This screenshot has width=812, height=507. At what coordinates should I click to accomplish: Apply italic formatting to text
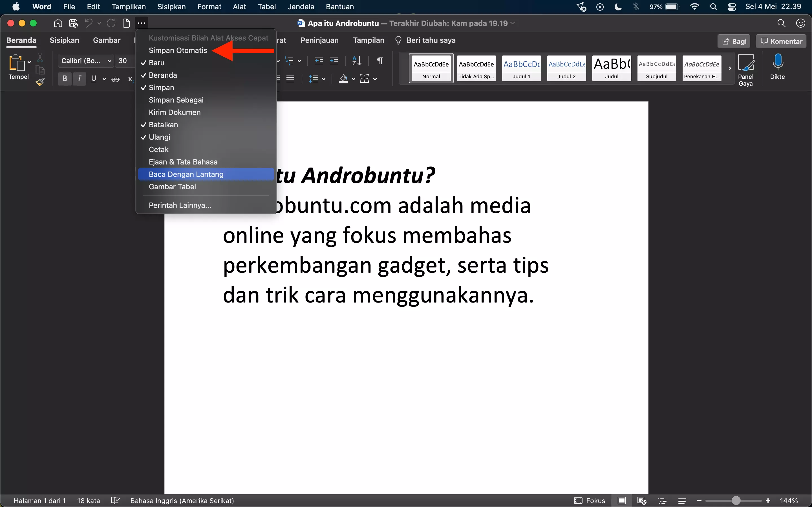click(80, 79)
